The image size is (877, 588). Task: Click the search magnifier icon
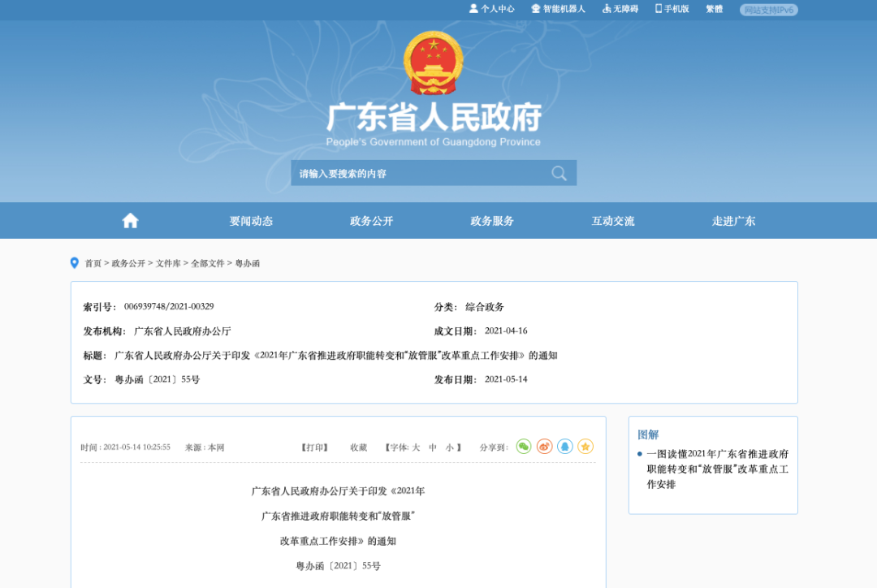pyautogui.click(x=559, y=172)
